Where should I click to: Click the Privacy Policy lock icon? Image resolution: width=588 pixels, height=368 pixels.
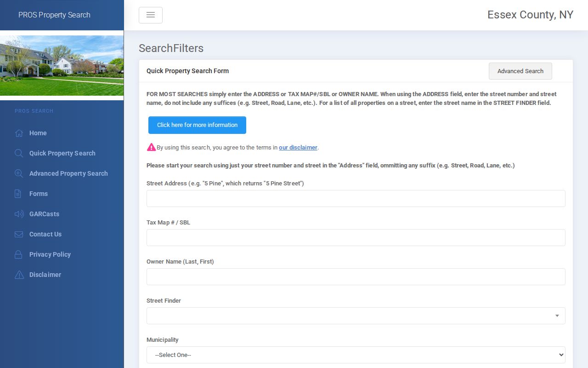18,254
